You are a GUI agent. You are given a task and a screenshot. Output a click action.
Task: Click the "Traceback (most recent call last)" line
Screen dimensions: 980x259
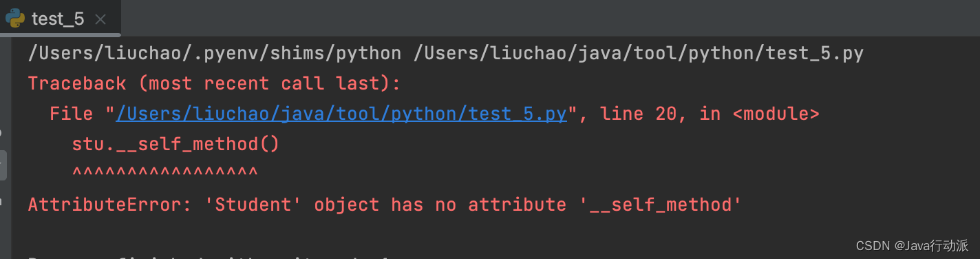pyautogui.click(x=215, y=83)
